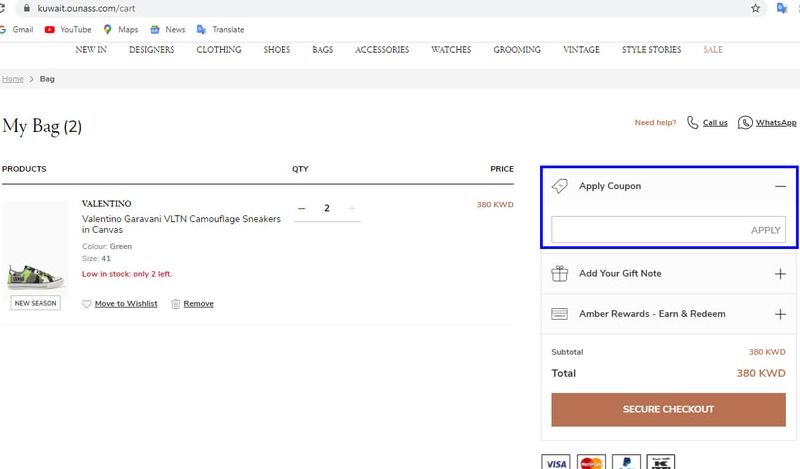Click the sneaker row price 380 KWD
This screenshot has height=469, width=800.
click(x=495, y=205)
